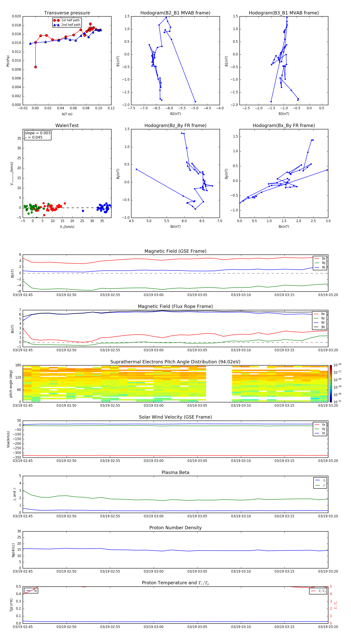Click the "βp" legend entry in Plasma Beta
Screen dimensions: 351x644
321,480
